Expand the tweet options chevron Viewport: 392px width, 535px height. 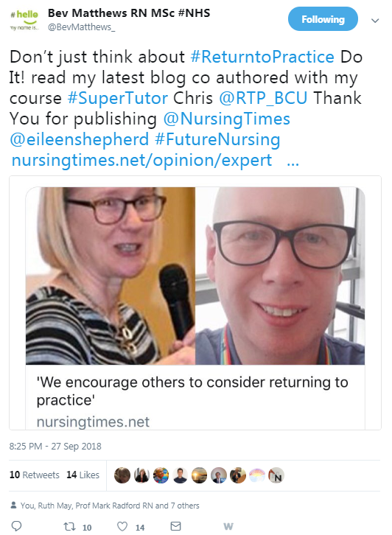(x=375, y=21)
